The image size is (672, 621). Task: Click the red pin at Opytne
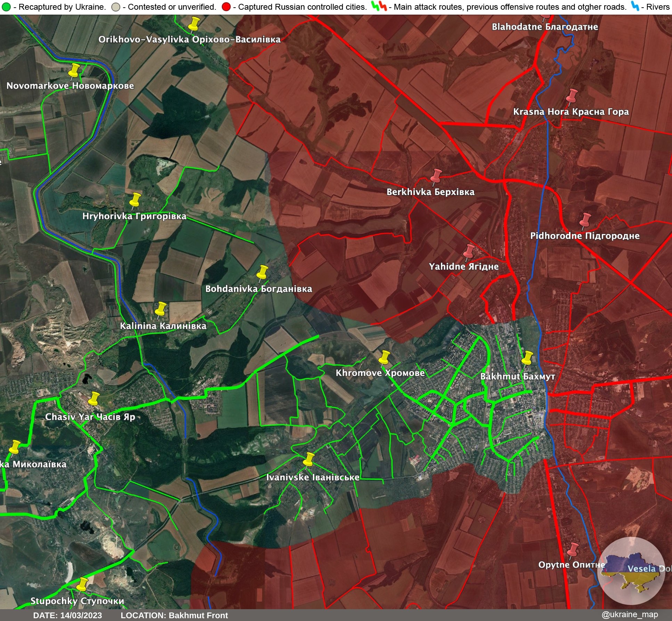[x=573, y=549]
